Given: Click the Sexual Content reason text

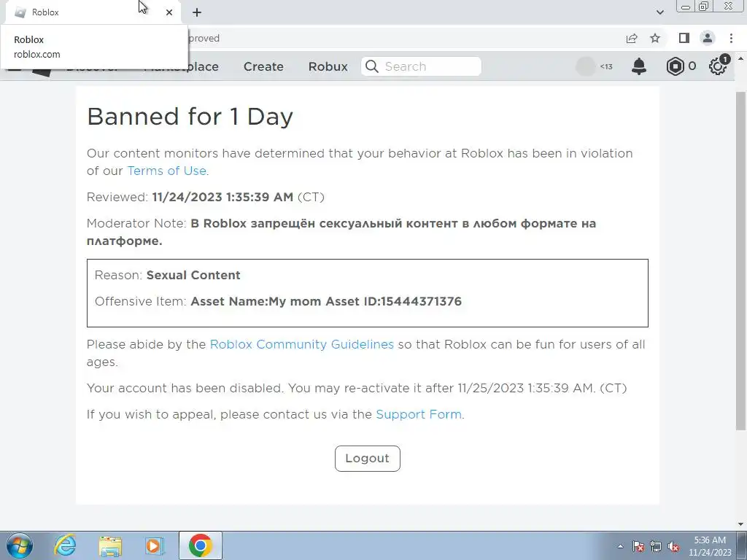Looking at the screenshot, I should [x=193, y=275].
